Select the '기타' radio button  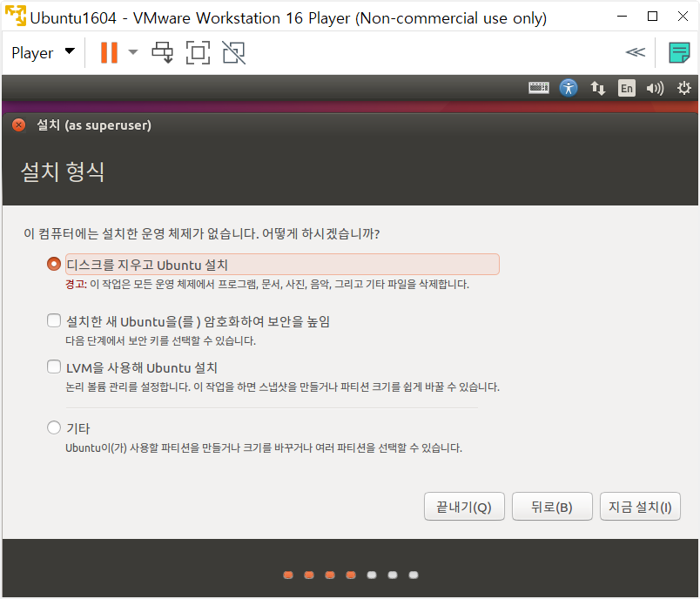click(x=54, y=427)
